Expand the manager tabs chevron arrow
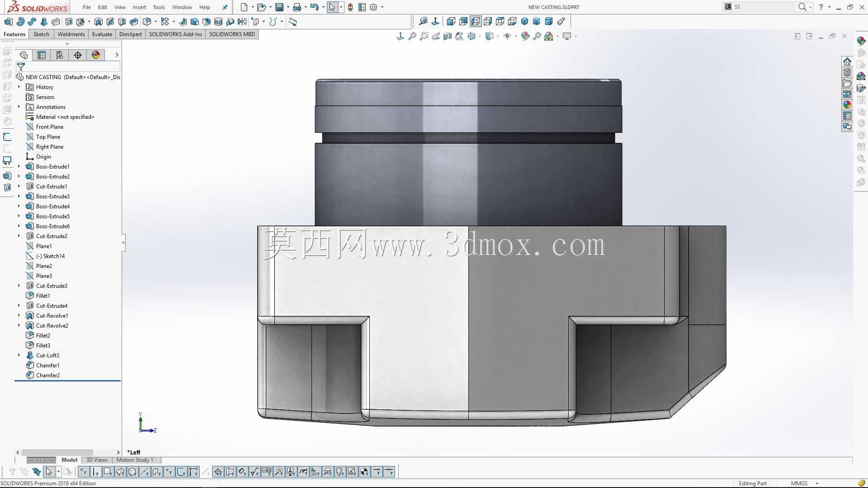Image resolution: width=868 pixels, height=488 pixels. [117, 55]
